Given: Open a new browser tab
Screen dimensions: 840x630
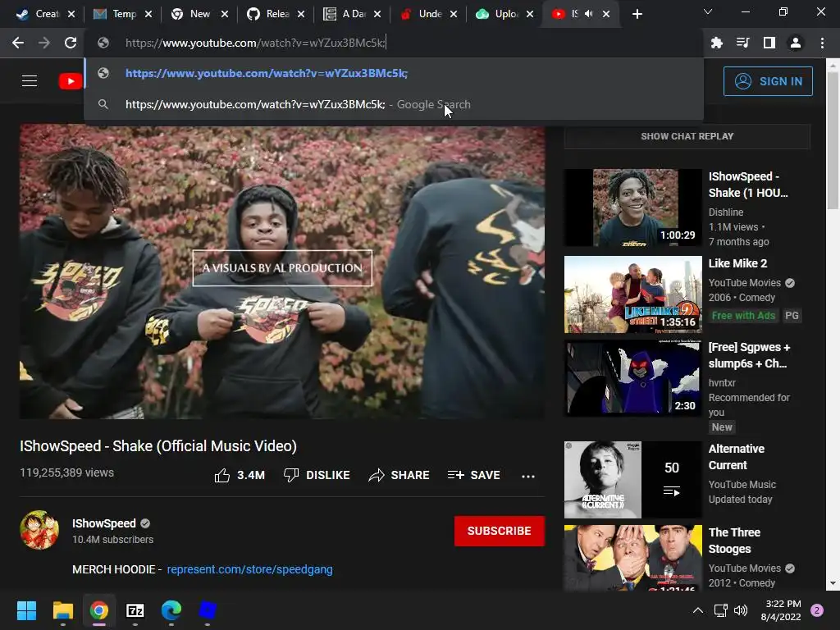Looking at the screenshot, I should 637,14.
